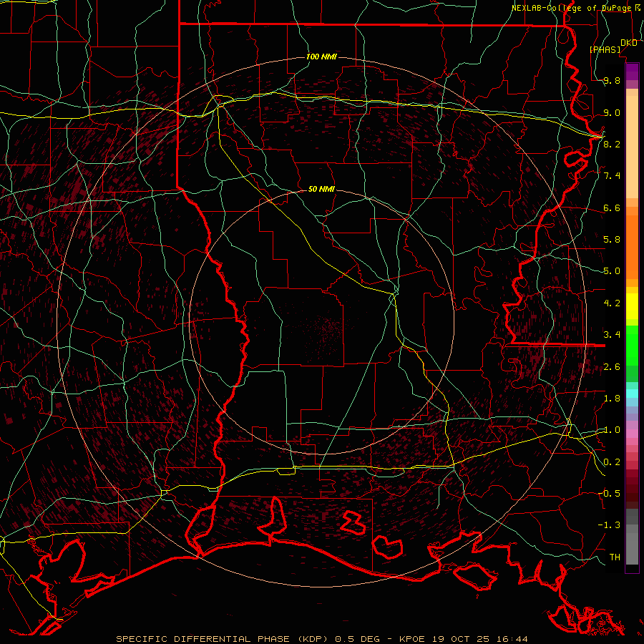Image resolution: width=644 pixels, height=644 pixels.
Task: Click the TH threshold label
Action: pos(615,557)
